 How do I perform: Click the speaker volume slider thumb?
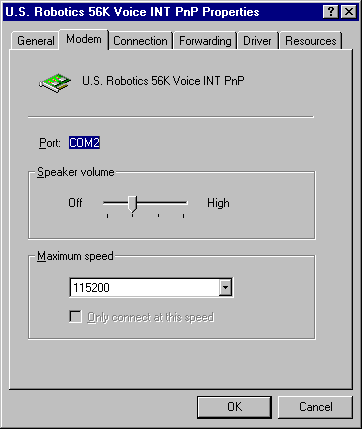(133, 204)
